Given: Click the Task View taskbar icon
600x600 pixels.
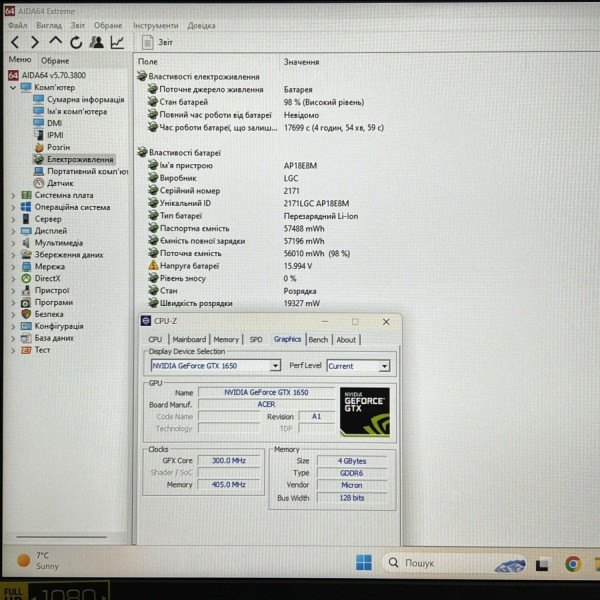Looking at the screenshot, I should pyautogui.click(x=543, y=564).
